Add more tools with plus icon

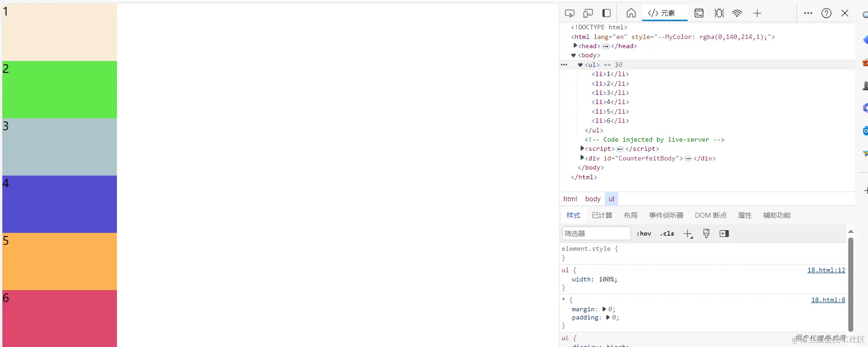click(757, 13)
